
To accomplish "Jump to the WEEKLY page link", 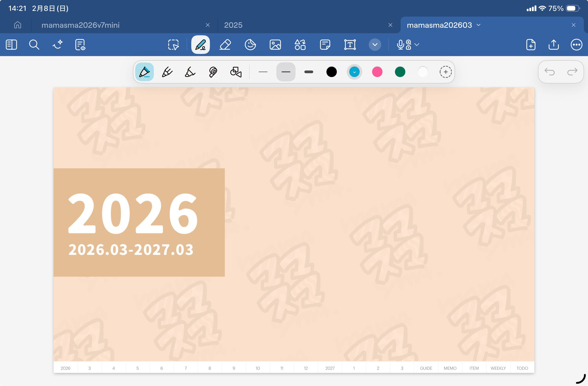I will tap(498, 368).
